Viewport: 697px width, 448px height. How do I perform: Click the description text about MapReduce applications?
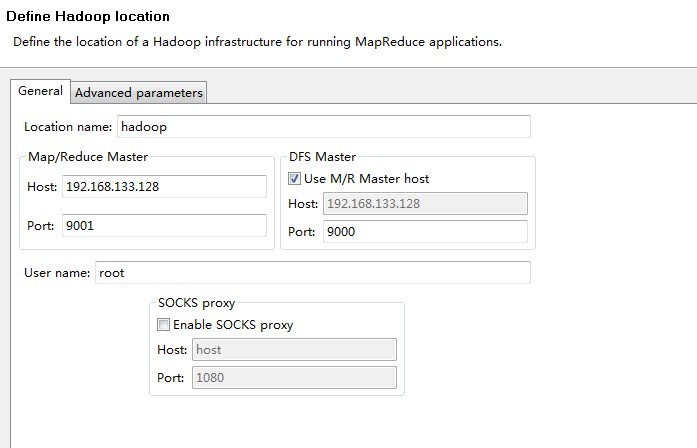point(257,42)
